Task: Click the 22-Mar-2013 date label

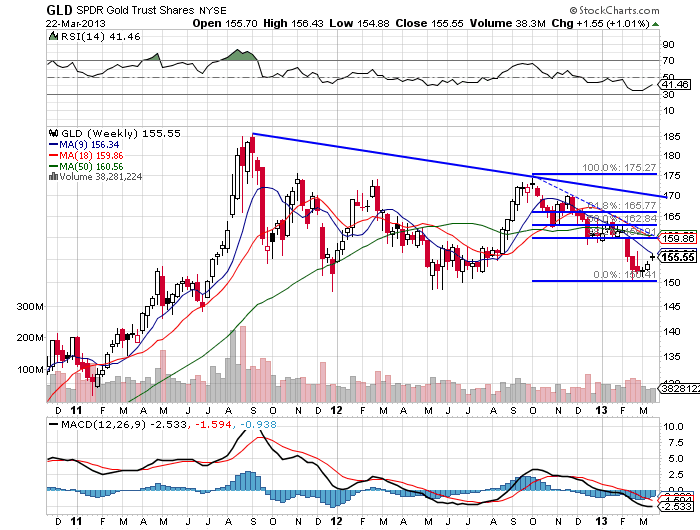Action: (x=75, y=23)
